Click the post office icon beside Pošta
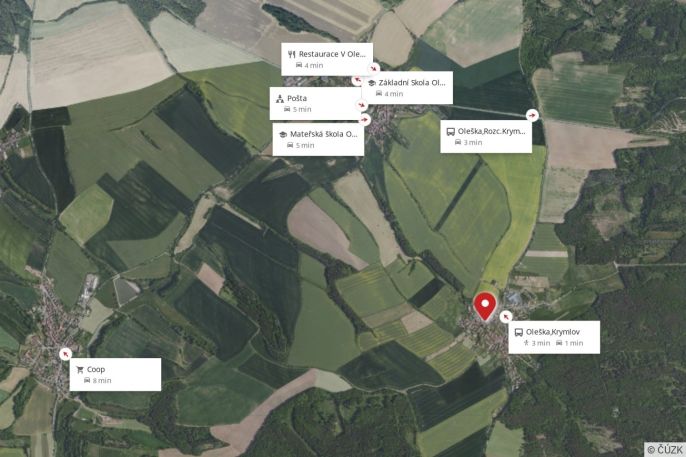 [280, 99]
